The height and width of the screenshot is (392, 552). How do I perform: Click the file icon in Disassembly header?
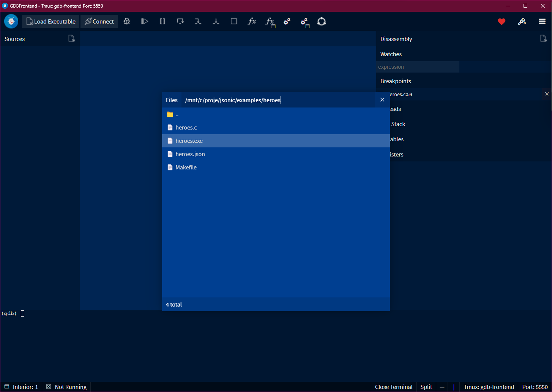543,38
